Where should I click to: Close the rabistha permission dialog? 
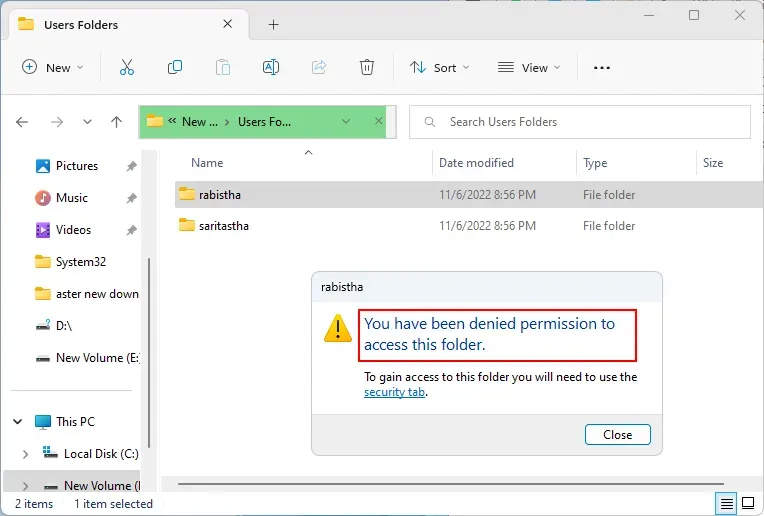[617, 435]
